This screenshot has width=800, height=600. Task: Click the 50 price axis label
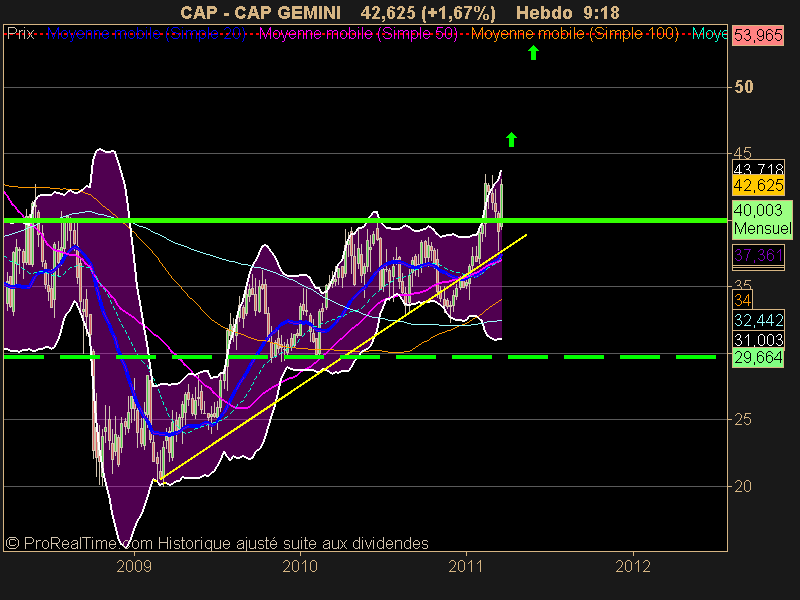743,87
